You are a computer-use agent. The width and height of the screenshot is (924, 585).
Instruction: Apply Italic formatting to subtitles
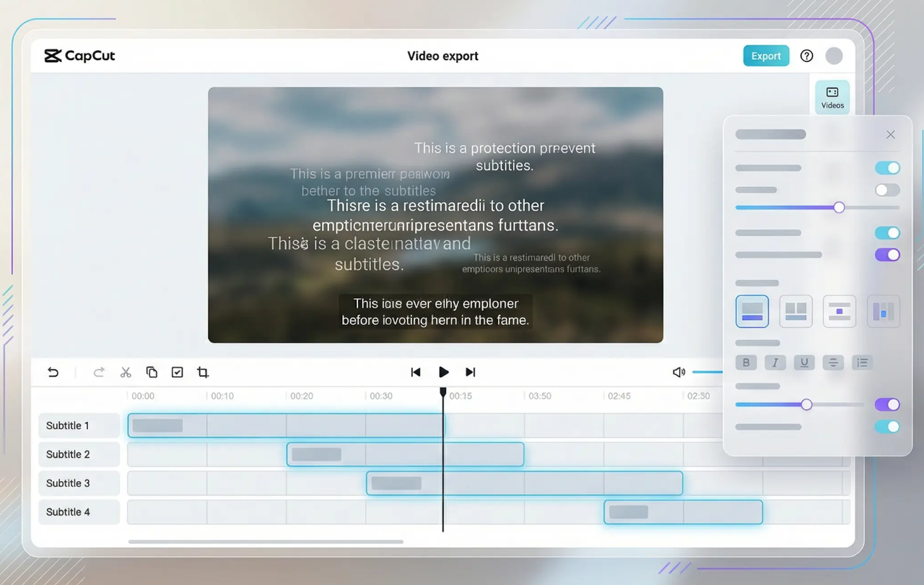[x=775, y=363]
